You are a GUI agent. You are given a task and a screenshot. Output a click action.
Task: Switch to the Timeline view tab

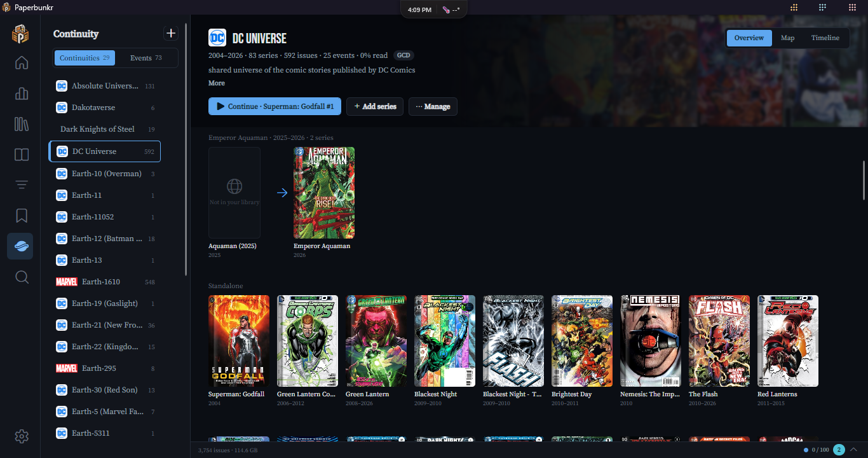point(825,38)
